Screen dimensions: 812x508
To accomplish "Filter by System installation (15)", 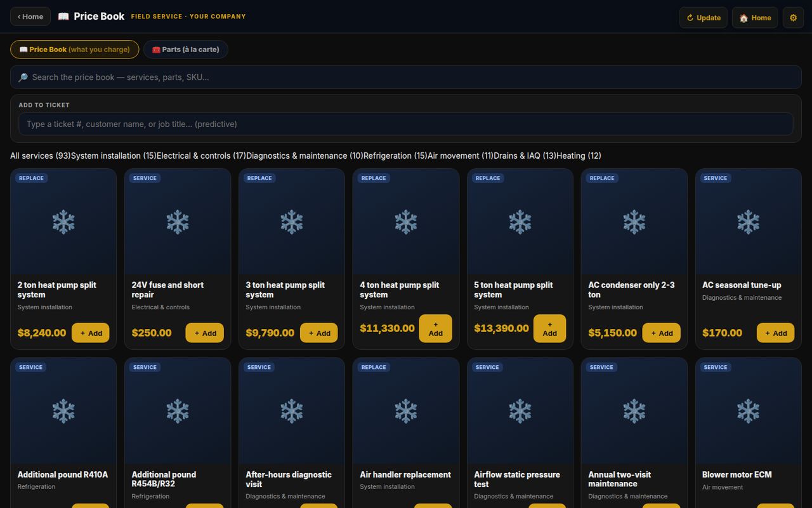I will pyautogui.click(x=114, y=156).
